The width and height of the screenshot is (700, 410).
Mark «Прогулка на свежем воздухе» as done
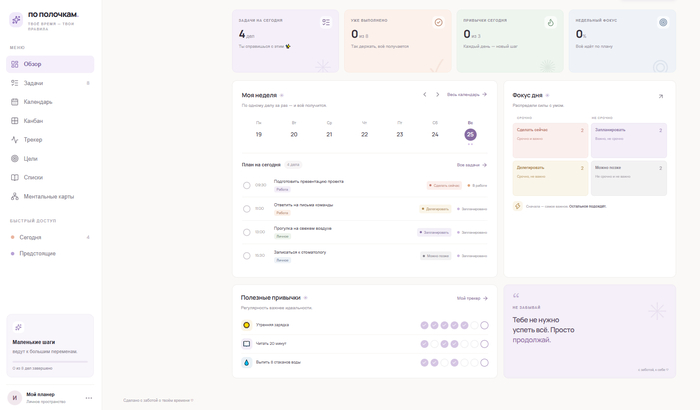(x=246, y=232)
